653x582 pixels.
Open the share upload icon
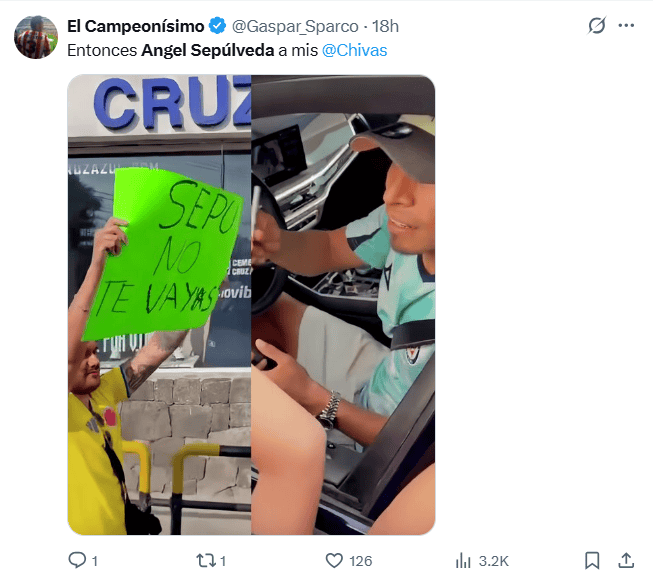(626, 560)
